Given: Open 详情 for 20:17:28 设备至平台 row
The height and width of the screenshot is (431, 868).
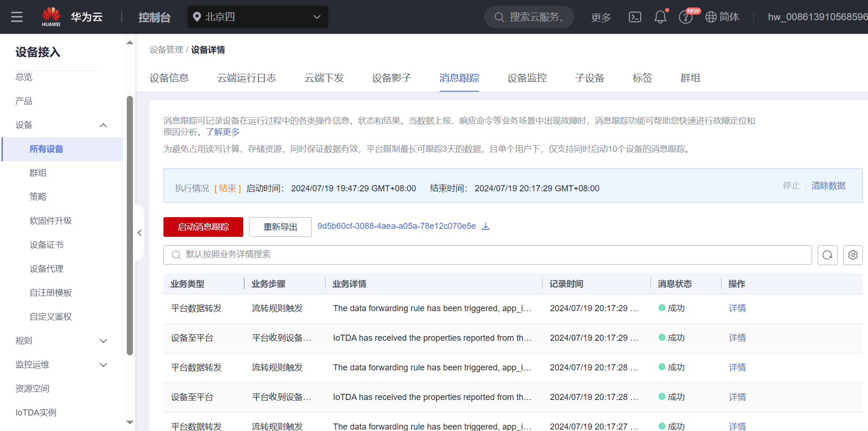Looking at the screenshot, I should pos(737,397).
